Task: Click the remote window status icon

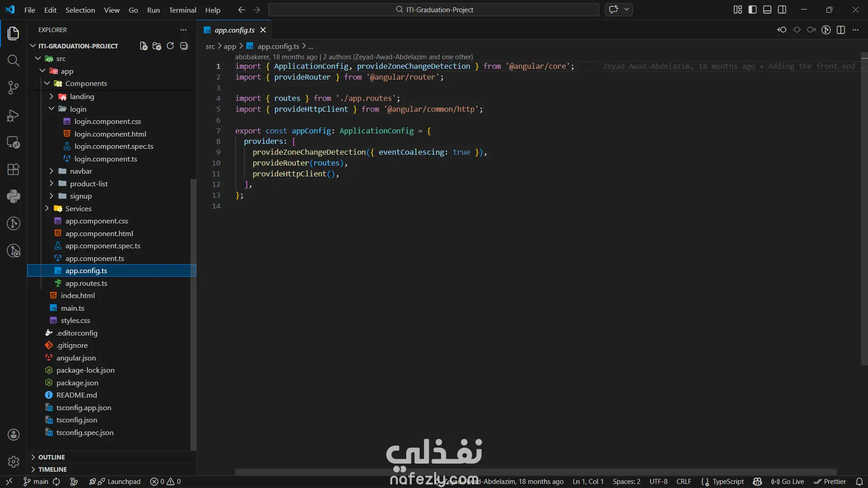Action: point(9,482)
